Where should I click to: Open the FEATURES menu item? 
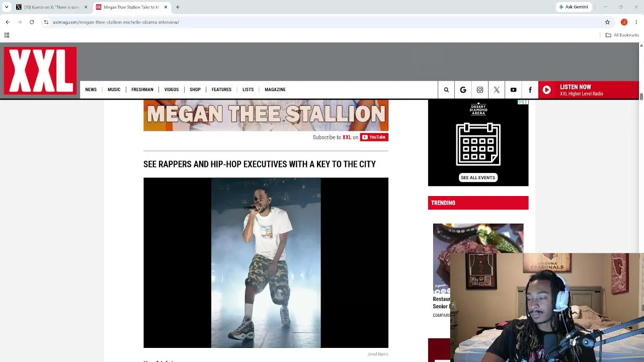(221, 89)
